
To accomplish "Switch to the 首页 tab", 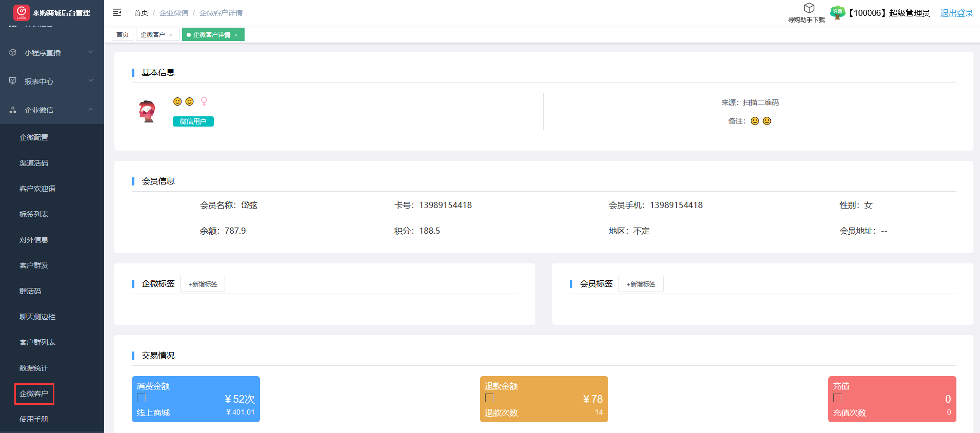I will click(x=123, y=34).
